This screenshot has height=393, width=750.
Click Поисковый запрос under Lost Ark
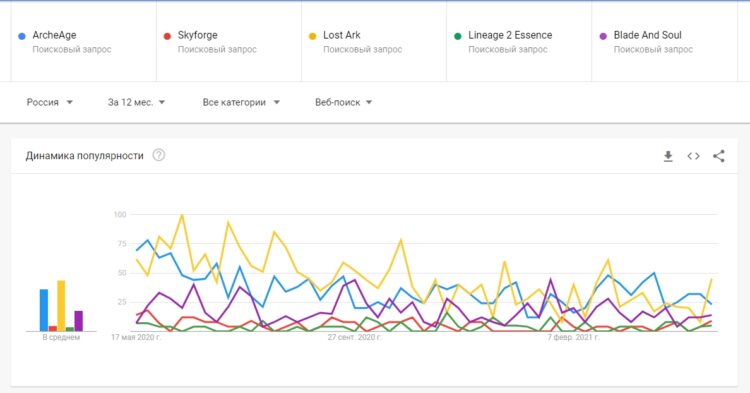point(363,50)
